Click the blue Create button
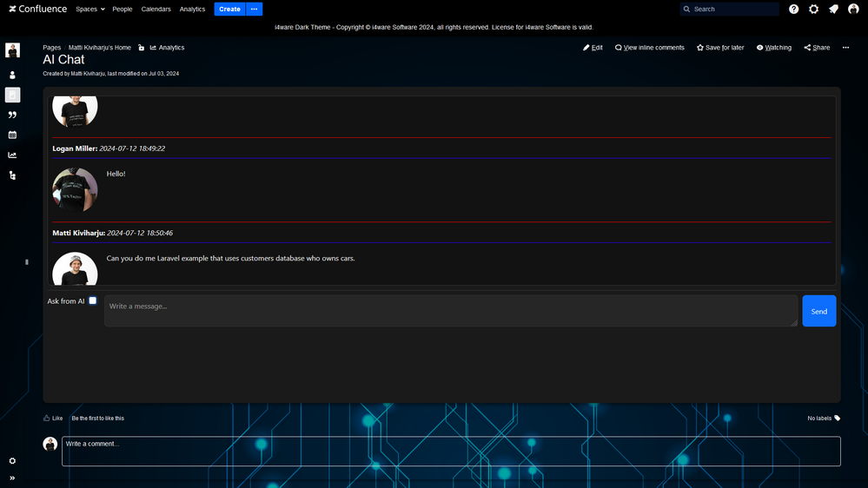This screenshot has height=488, width=868. pyautogui.click(x=229, y=9)
